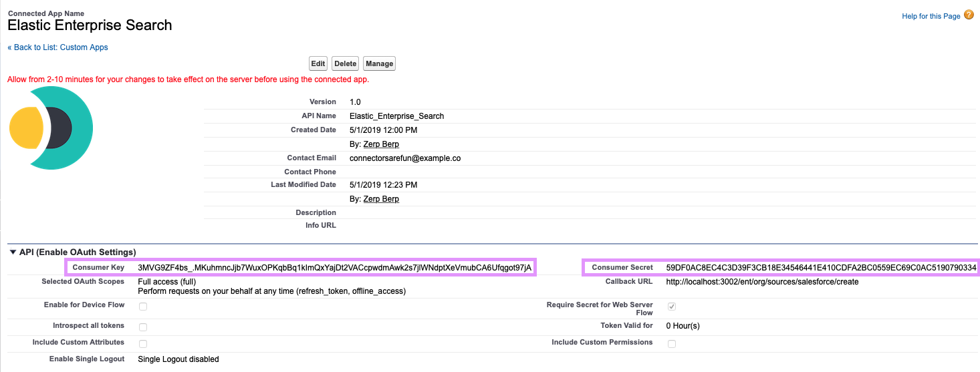The image size is (980, 372).
Task: Go back to List: Custom Apps
Action: (58, 47)
